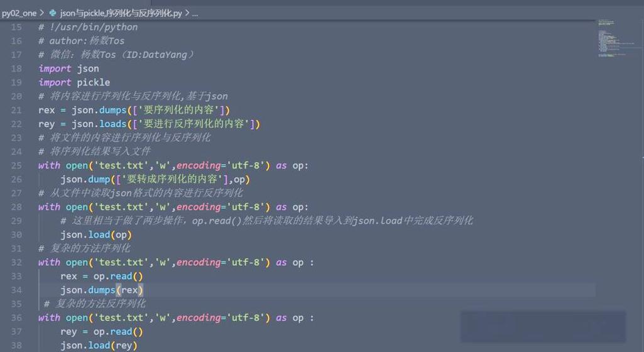This screenshot has height=352, width=644.
Task: Click line number 30 in the gutter
Action: pyautogui.click(x=16, y=234)
